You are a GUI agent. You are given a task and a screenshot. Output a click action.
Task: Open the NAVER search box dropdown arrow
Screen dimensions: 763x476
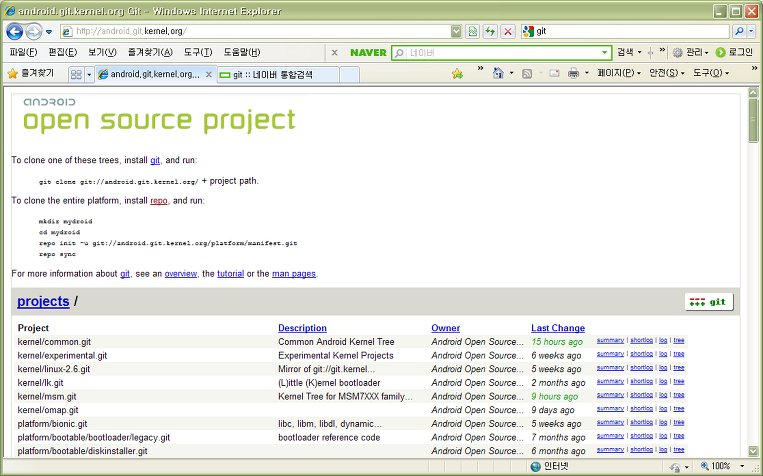[604, 53]
